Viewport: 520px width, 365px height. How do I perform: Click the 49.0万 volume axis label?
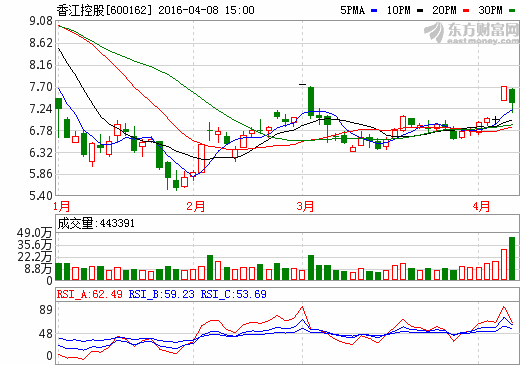coord(35,233)
